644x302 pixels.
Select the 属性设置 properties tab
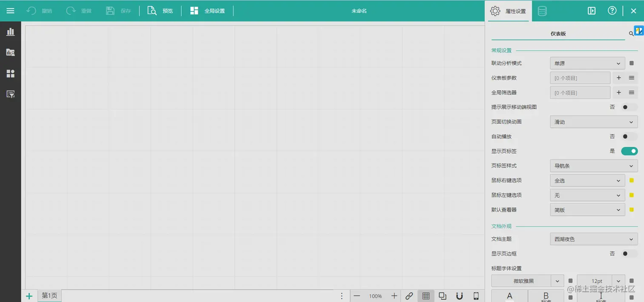pos(509,11)
